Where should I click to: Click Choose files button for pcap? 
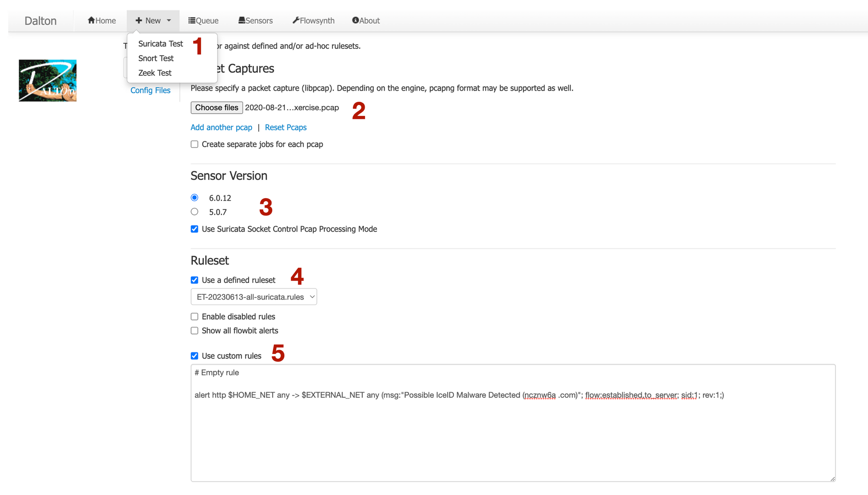pyautogui.click(x=217, y=107)
